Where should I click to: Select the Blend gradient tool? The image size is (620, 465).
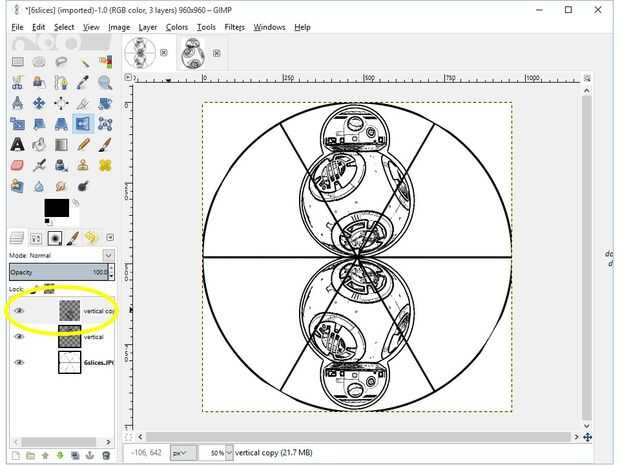pyautogui.click(x=61, y=144)
